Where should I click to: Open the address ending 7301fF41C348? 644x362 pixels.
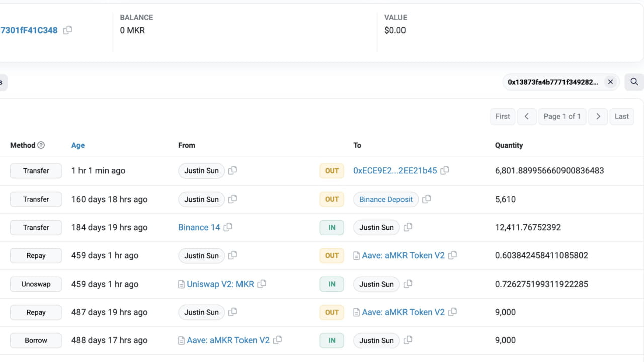pos(29,30)
